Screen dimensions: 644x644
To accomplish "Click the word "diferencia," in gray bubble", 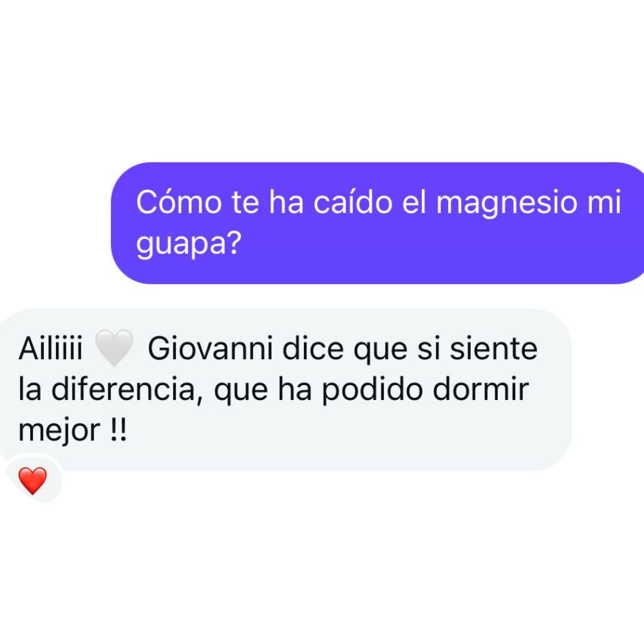I will coord(128,390).
